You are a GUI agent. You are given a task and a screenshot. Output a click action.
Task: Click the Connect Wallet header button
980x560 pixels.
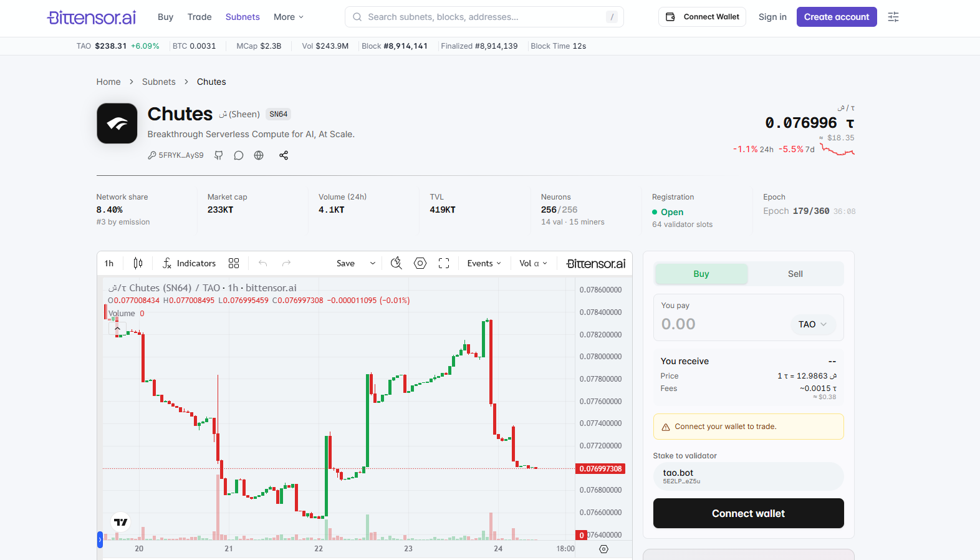click(x=702, y=17)
